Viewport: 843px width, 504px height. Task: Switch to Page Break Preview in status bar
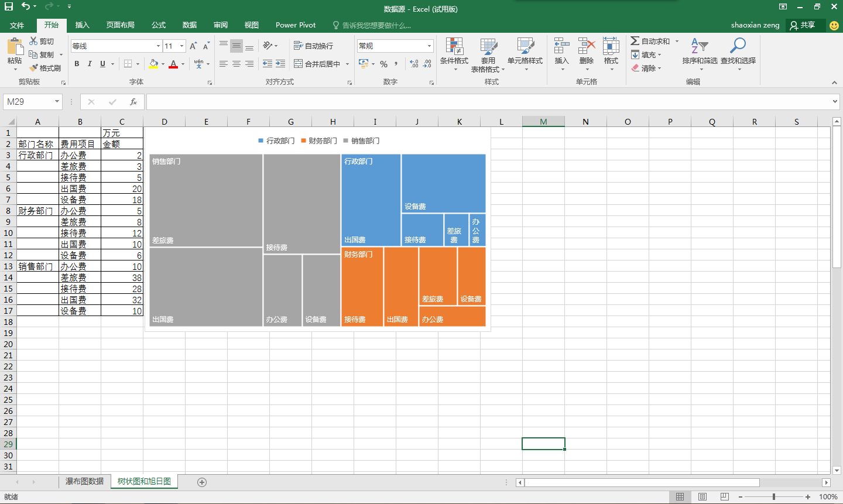(x=724, y=497)
